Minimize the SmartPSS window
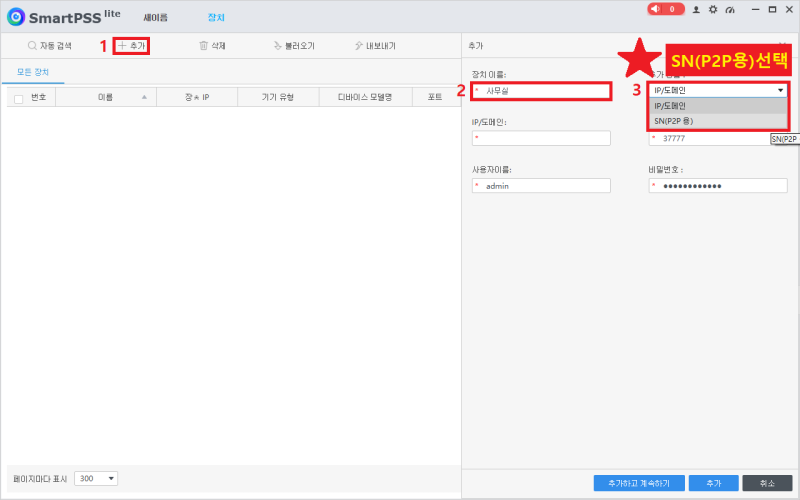 click(756, 9)
